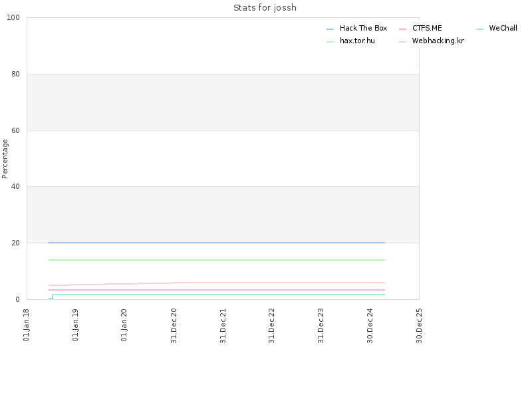Click the Hack The Box legend color swatch
The image size is (532, 399).
pos(330,29)
